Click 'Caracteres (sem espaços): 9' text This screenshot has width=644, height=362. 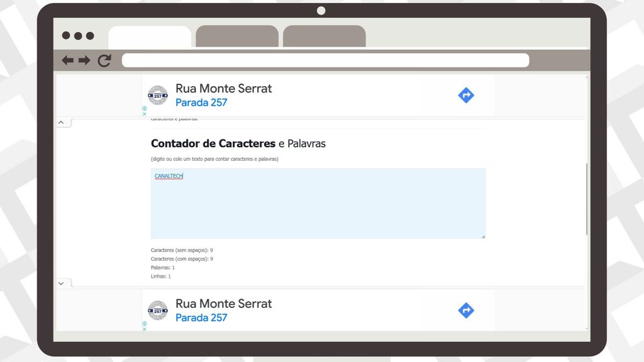point(182,250)
